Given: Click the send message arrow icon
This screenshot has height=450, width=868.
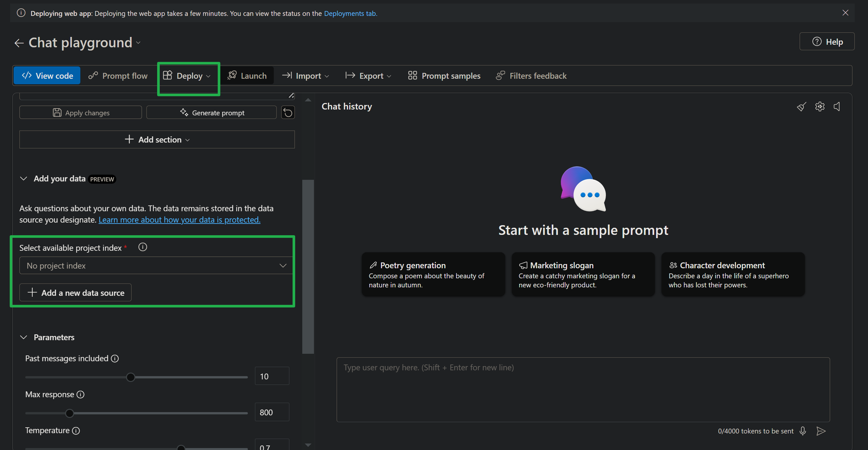Looking at the screenshot, I should coord(821,431).
